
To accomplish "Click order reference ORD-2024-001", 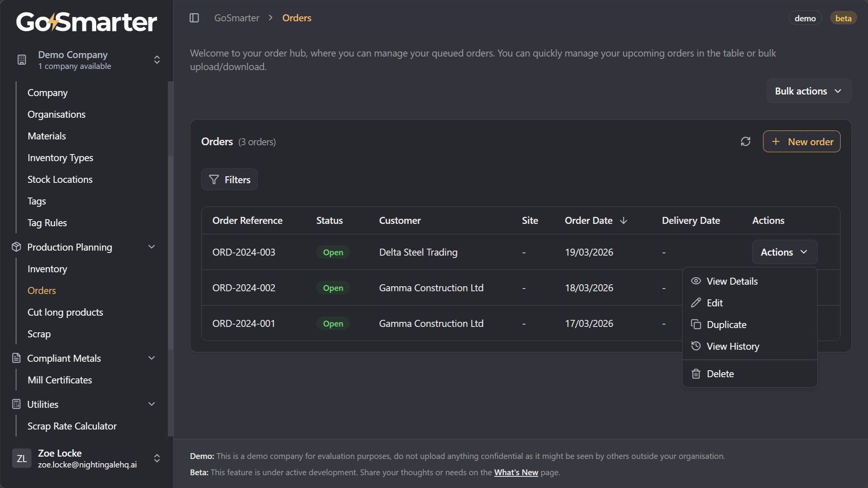I will (x=244, y=323).
